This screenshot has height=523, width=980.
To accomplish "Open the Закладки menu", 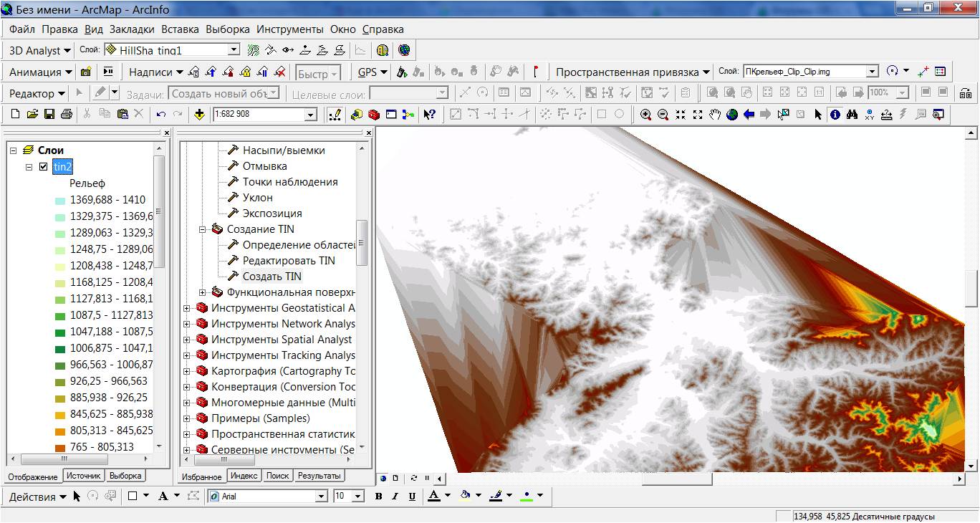I will point(132,29).
